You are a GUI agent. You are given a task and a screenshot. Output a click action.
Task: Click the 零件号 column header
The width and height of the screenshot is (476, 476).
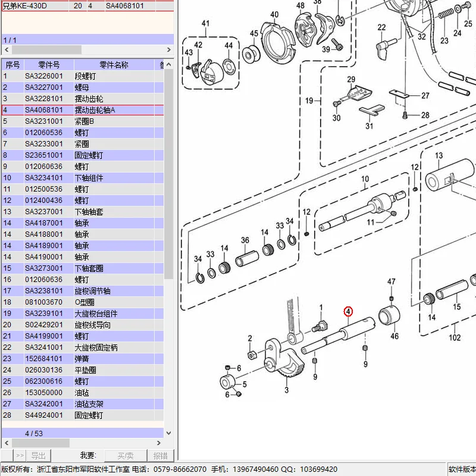(49, 65)
